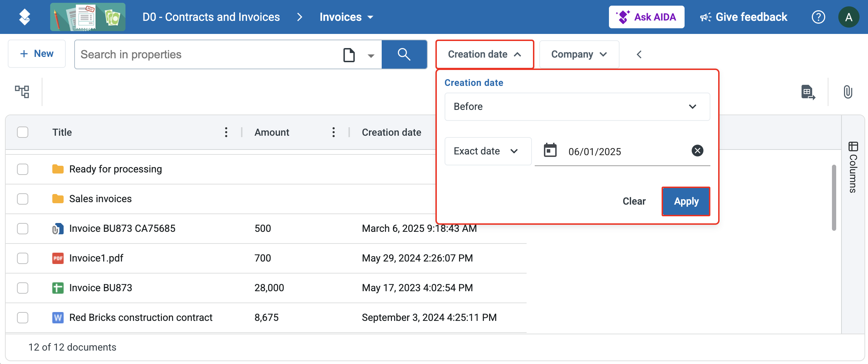Open the tree structure view icon
The image size is (868, 364).
tap(22, 92)
